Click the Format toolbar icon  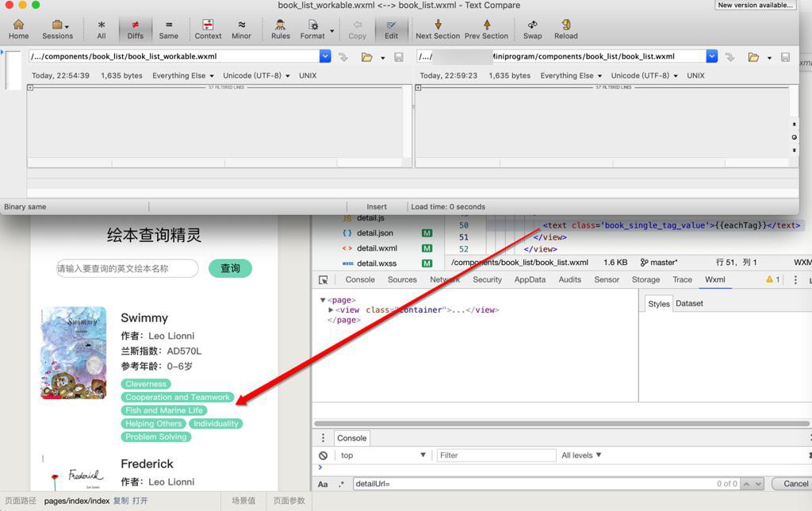click(312, 29)
